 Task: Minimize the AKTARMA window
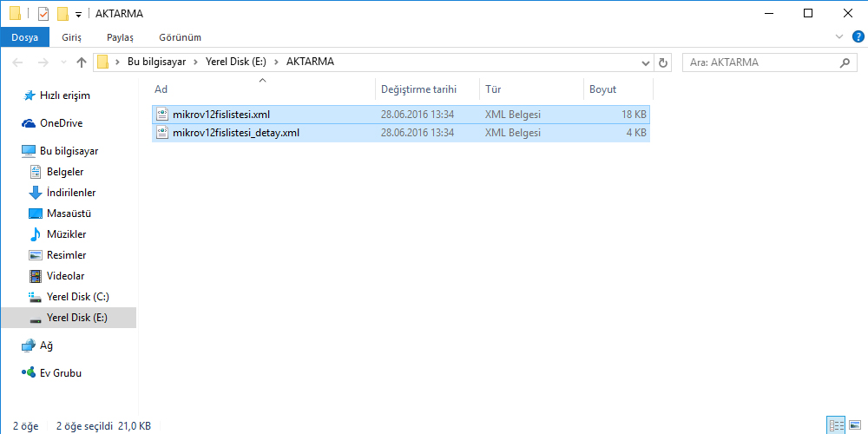(767, 13)
